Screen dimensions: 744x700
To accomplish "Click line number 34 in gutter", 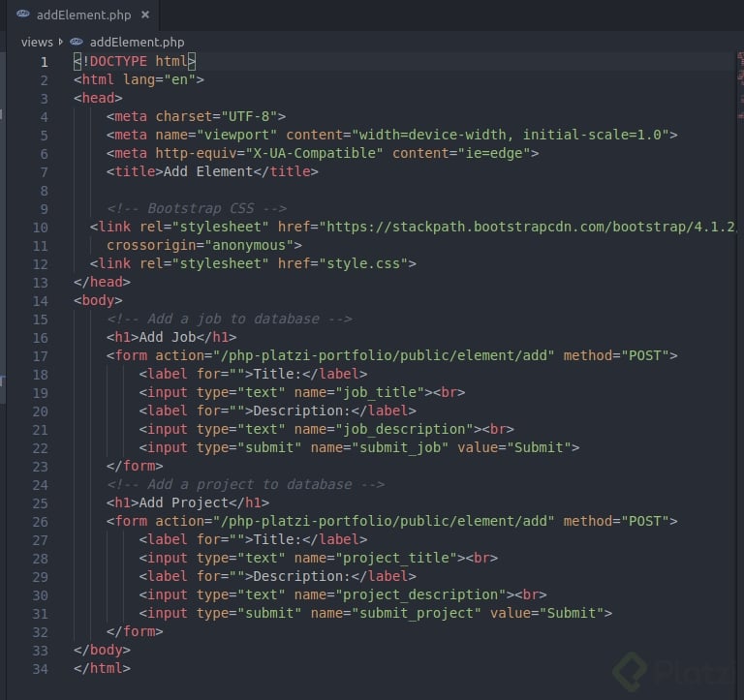I will [x=41, y=669].
